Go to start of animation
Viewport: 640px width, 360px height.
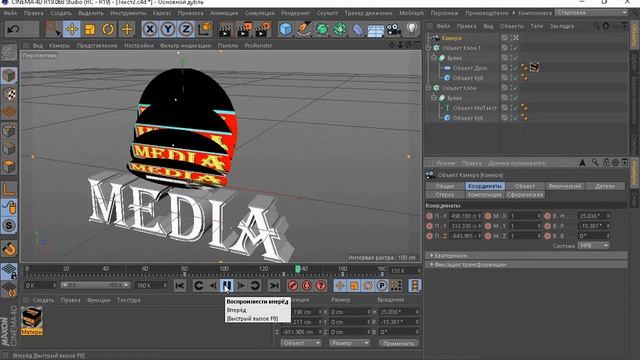coord(180,286)
